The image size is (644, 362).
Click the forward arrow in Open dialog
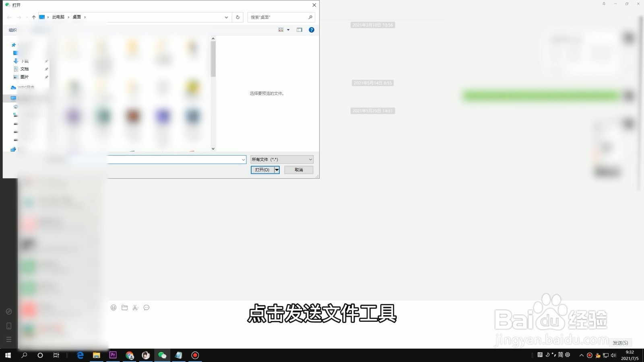coord(19,17)
